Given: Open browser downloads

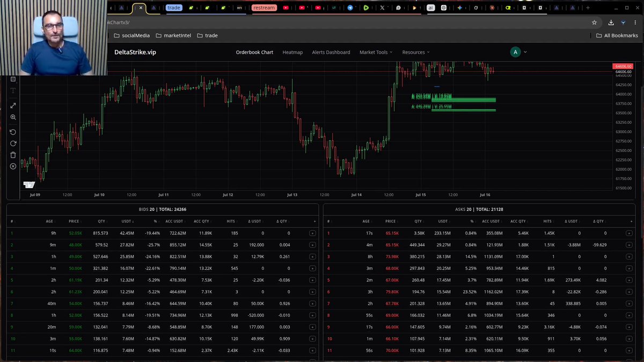Looking at the screenshot, I should pos(611,23).
